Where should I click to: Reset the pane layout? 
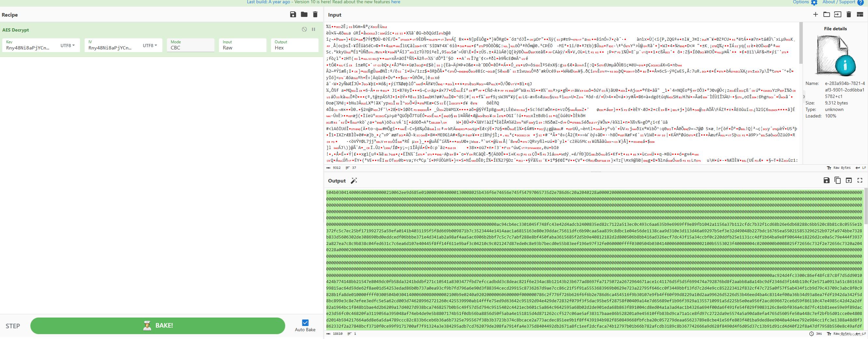tap(860, 15)
